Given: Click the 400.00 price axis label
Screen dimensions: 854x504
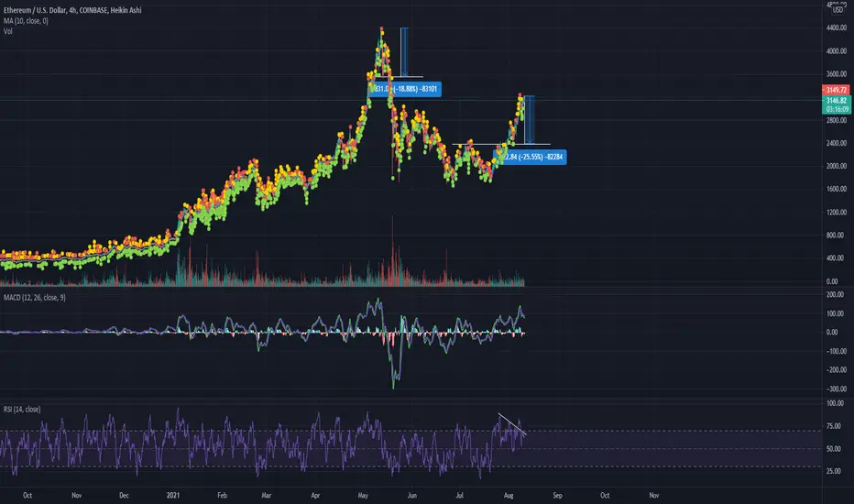Looking at the screenshot, I should click(835, 258).
